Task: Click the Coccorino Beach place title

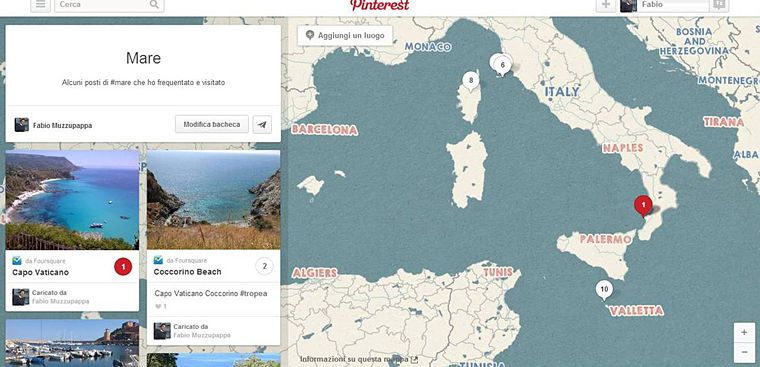Action: [x=188, y=272]
